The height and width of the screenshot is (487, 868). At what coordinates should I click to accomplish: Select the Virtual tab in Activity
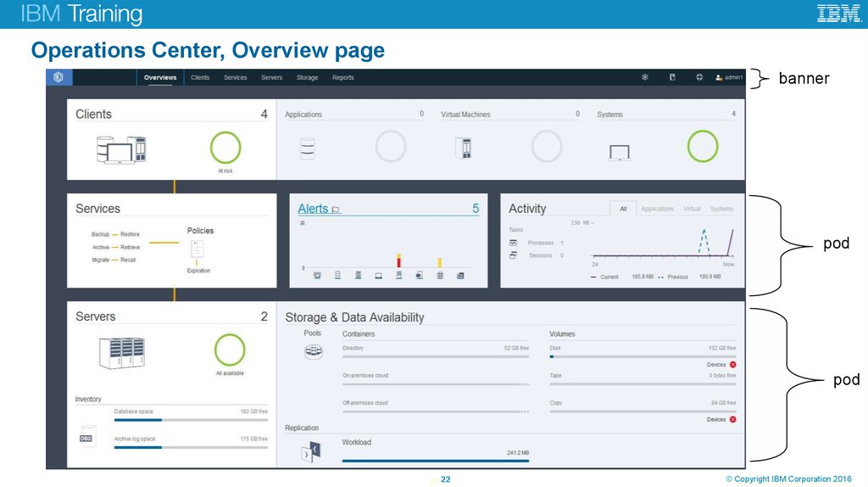point(692,209)
